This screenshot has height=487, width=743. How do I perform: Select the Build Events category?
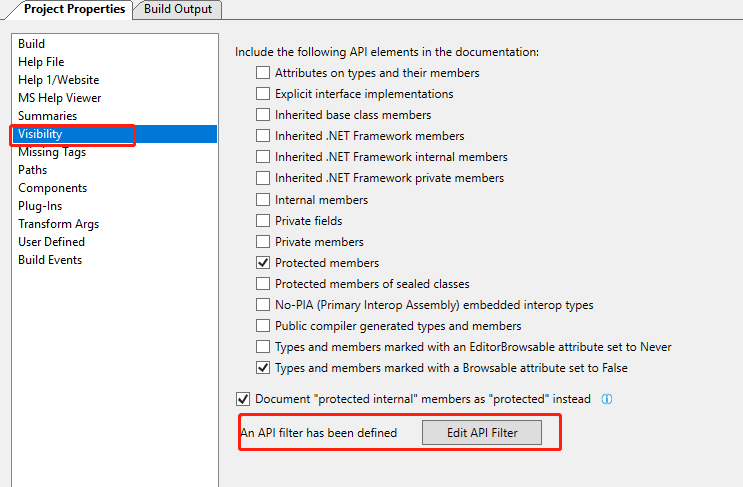(x=50, y=260)
